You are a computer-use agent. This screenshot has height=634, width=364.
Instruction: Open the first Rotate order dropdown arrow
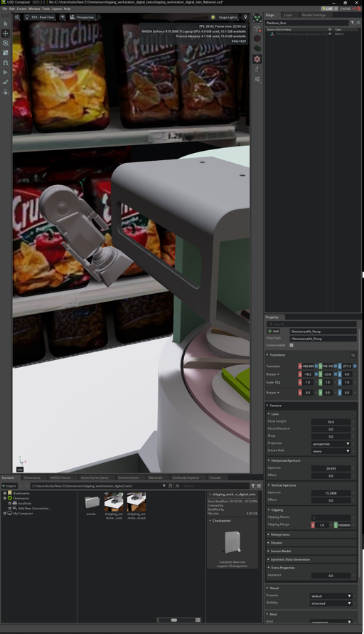pyautogui.click(x=278, y=374)
